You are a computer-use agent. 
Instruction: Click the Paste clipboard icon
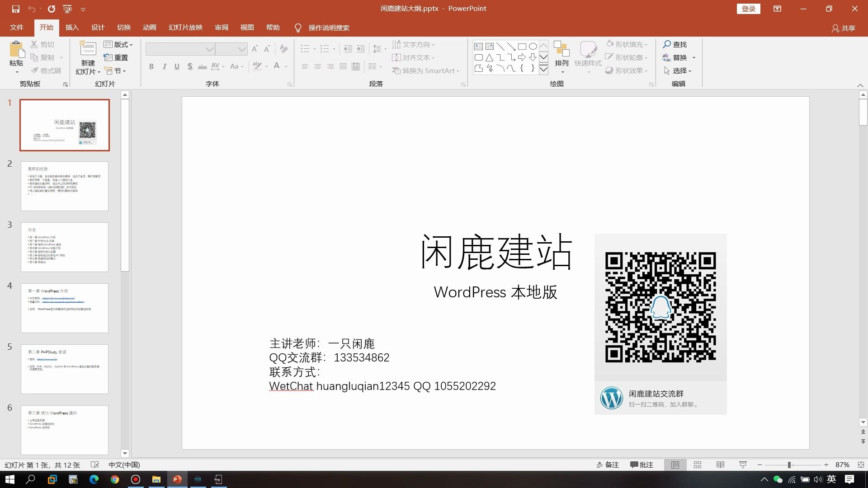16,49
